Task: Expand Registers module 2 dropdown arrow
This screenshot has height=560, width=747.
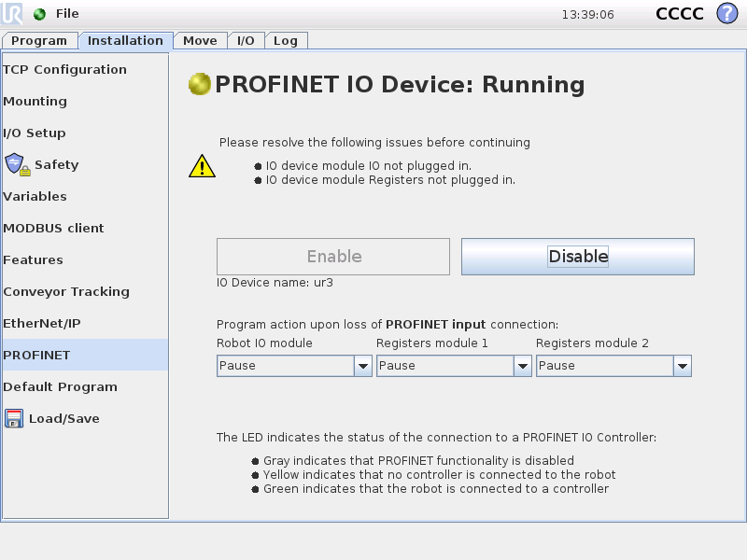Action: tap(683, 366)
